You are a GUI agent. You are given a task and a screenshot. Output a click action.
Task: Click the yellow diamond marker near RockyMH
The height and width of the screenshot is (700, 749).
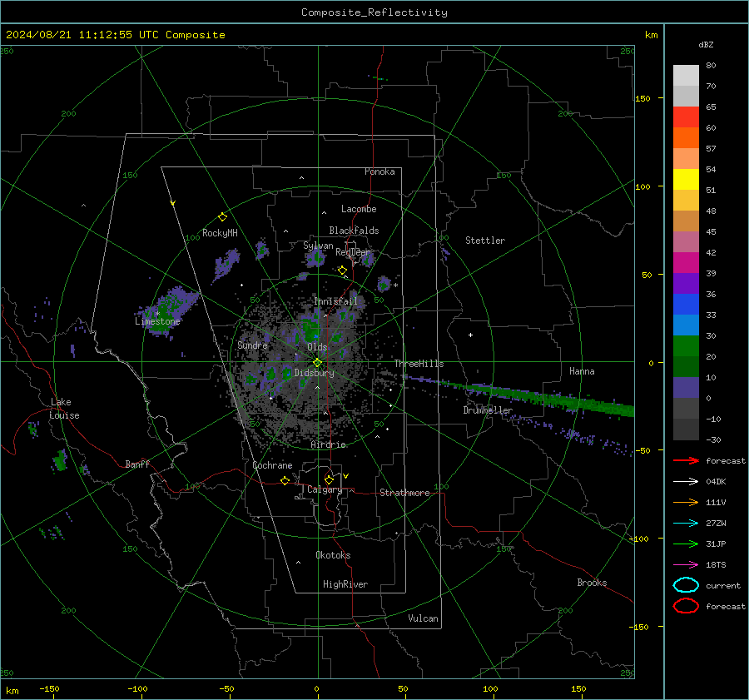tap(222, 217)
